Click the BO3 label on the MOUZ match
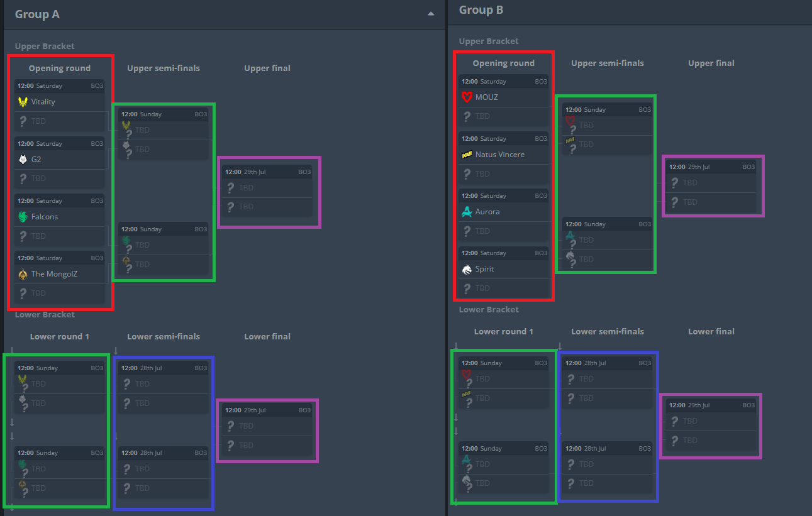The width and height of the screenshot is (812, 516). (541, 82)
